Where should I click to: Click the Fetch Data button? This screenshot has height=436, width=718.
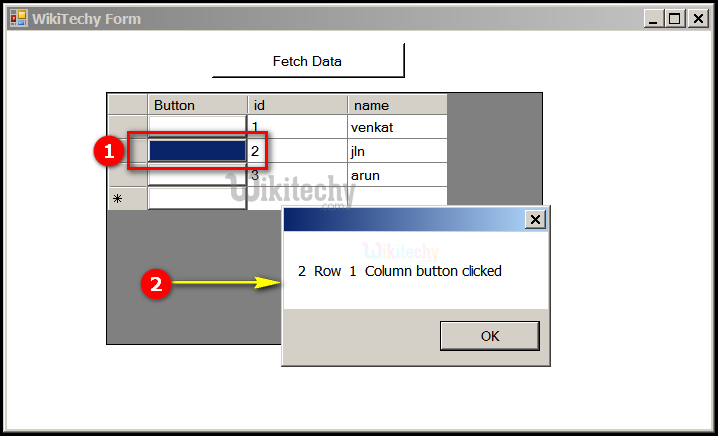coord(308,61)
